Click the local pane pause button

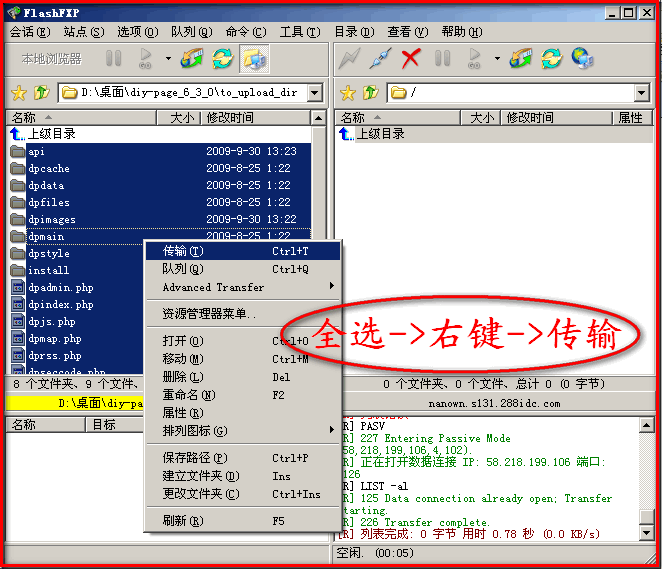coord(113,59)
